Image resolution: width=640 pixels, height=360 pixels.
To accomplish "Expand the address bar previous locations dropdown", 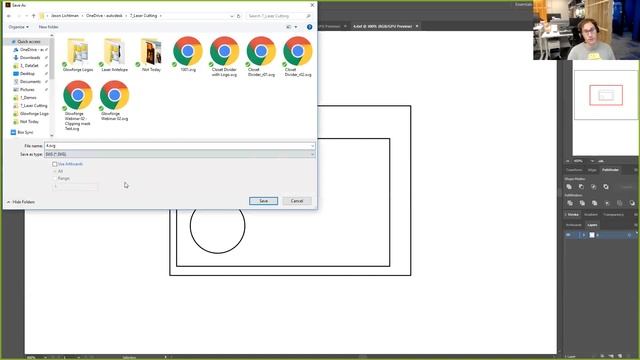I will [231, 16].
